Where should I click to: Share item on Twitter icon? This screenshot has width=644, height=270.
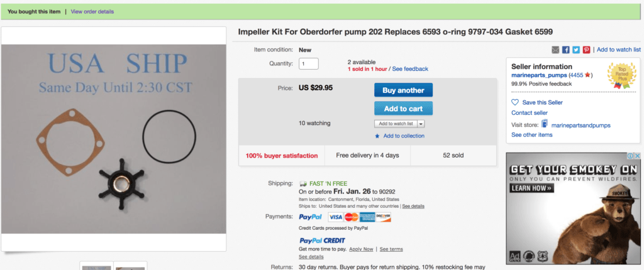pos(576,50)
